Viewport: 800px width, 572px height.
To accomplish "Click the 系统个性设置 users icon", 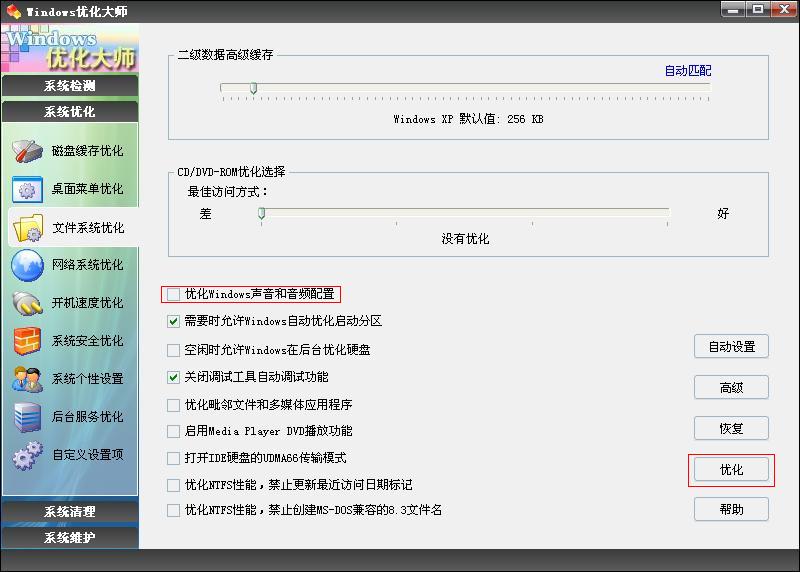I will pos(27,379).
